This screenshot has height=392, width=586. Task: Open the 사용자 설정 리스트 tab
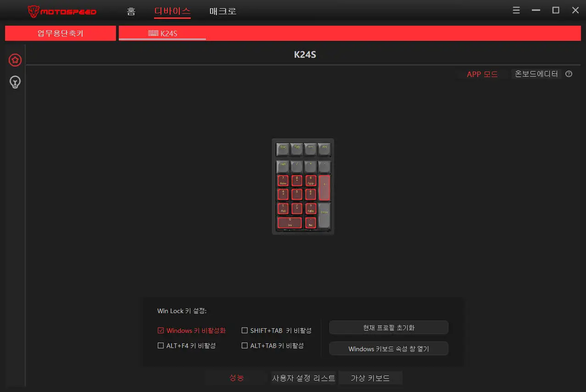coord(304,378)
